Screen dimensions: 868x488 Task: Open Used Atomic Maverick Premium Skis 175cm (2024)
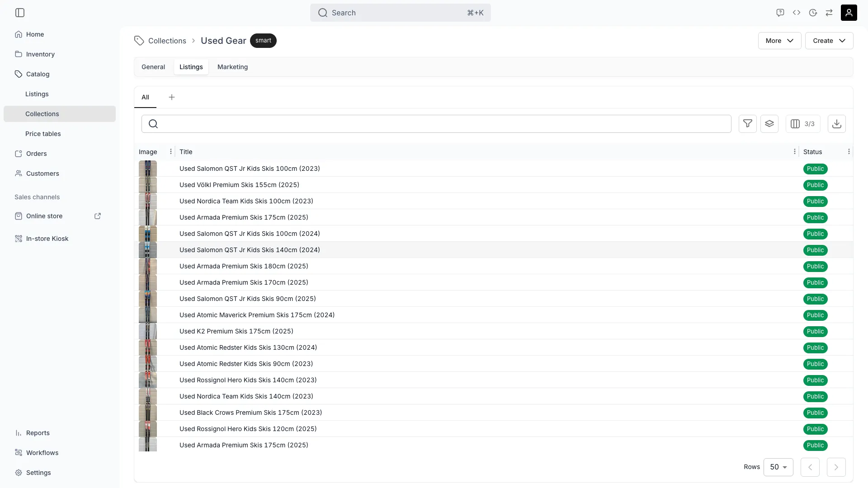[x=257, y=315]
